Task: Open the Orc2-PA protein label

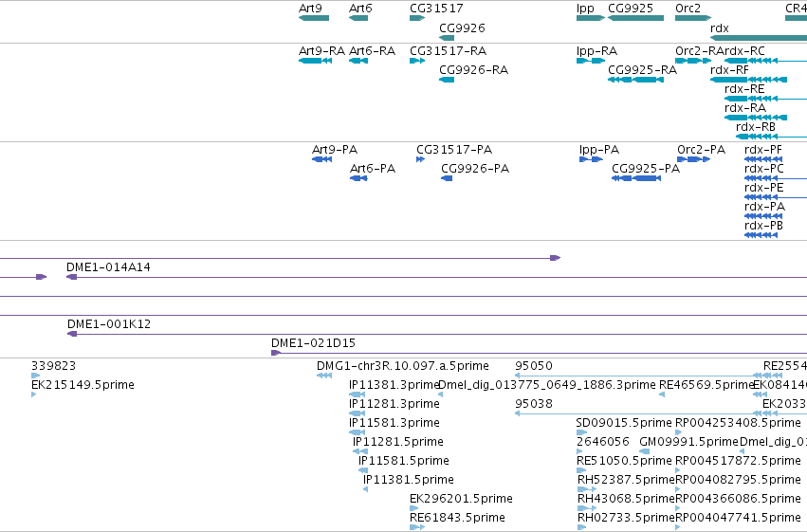Action: (x=701, y=150)
